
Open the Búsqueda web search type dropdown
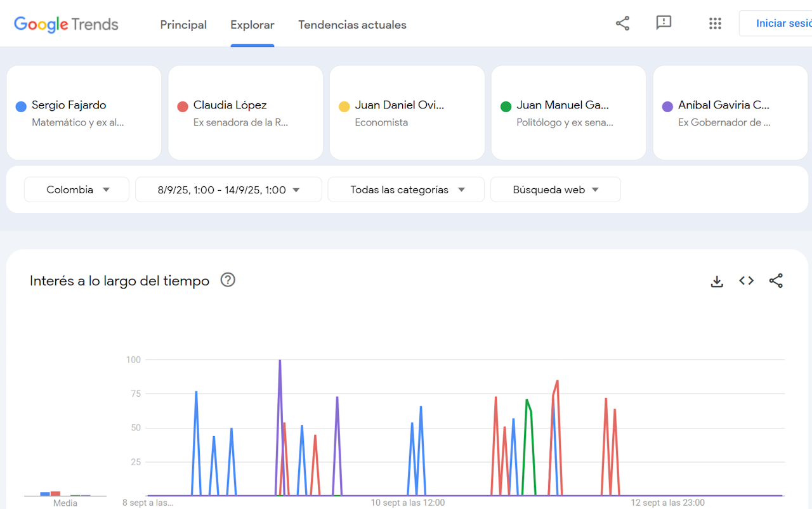pyautogui.click(x=555, y=190)
